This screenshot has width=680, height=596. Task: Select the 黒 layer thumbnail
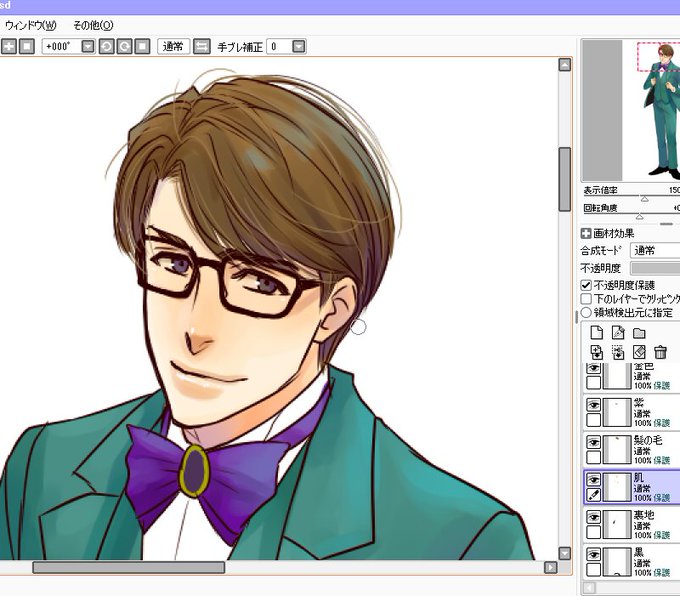click(617, 562)
